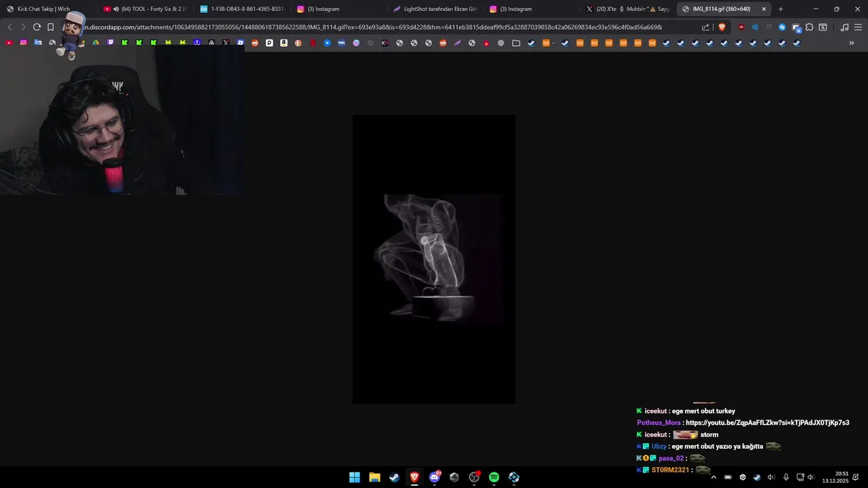The image size is (868, 488).
Task: Open the youtu.be link from Potheus_Mora
Action: [x=767, y=423]
